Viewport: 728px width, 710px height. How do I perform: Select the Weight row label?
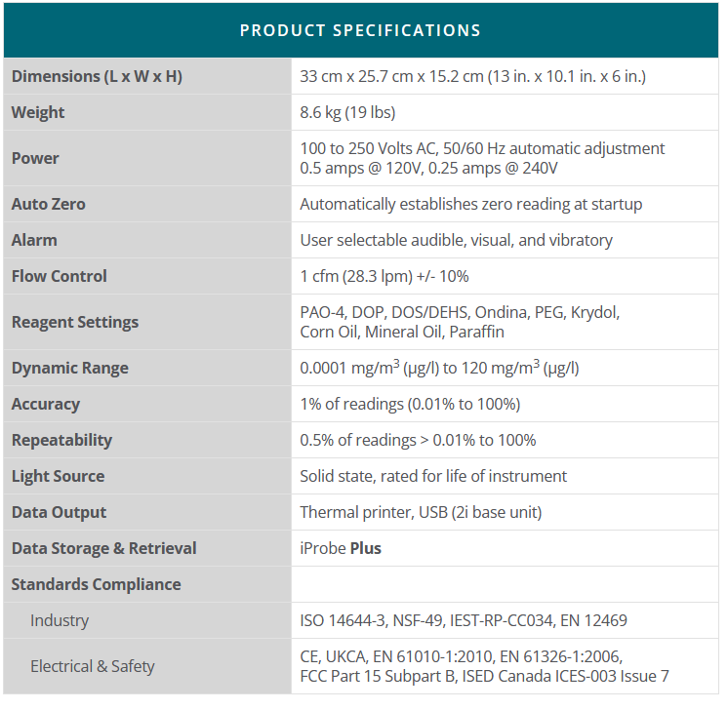click(x=38, y=112)
